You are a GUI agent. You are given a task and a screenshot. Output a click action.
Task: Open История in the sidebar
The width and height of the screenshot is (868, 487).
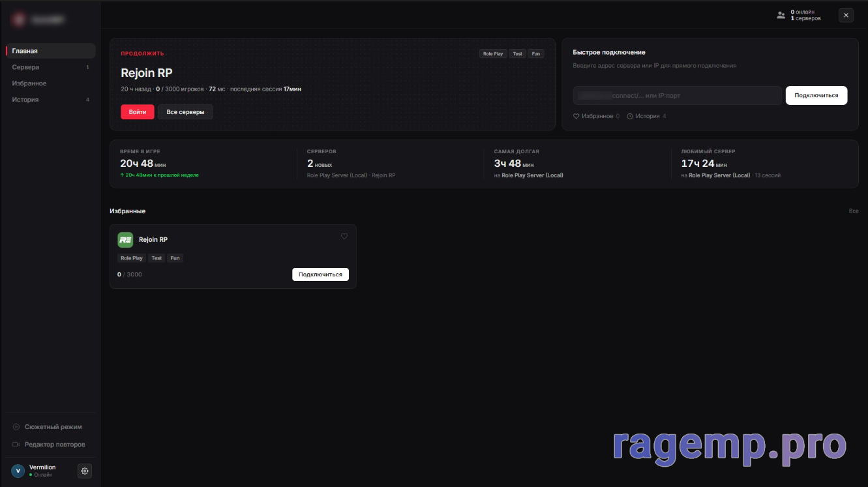tap(51, 100)
